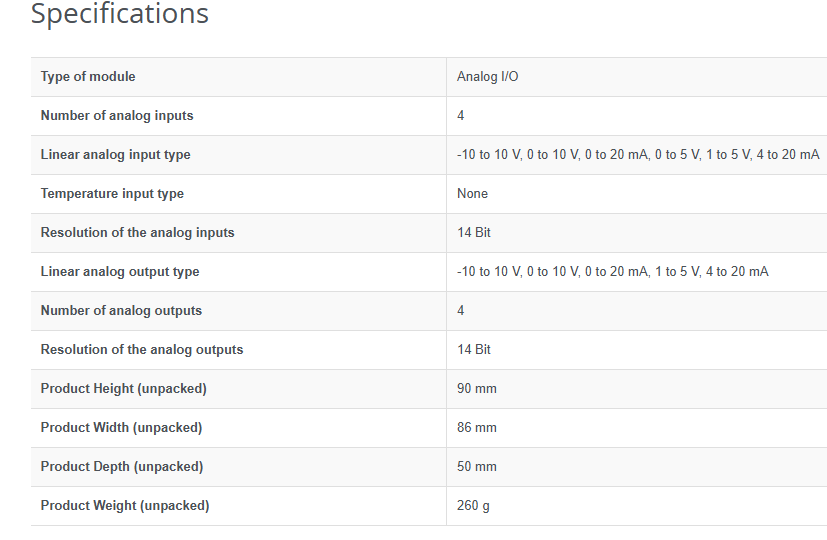Select the 'Number of analog inputs' label

click(x=117, y=116)
